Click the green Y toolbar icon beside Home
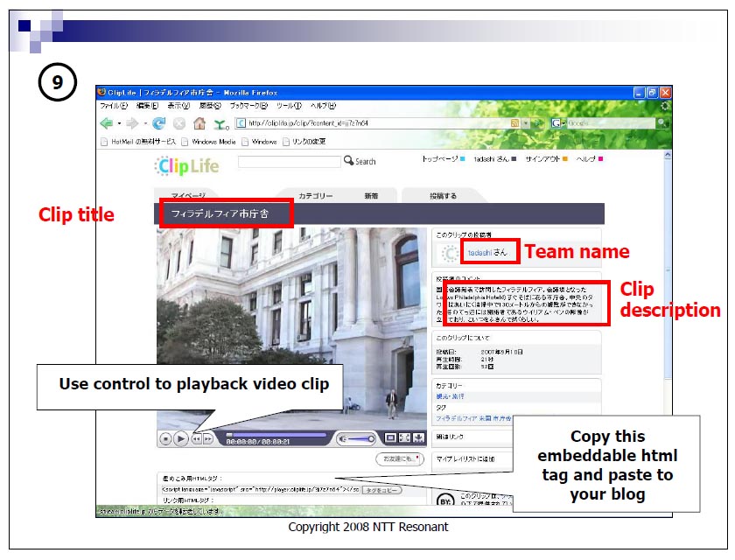The height and width of the screenshot is (560, 735). [220, 124]
